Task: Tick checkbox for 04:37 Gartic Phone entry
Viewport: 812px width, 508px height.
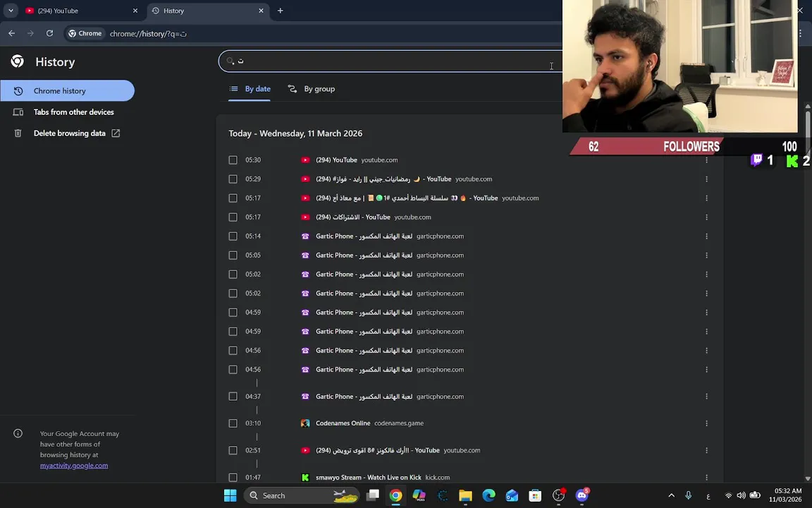Action: coord(233,397)
